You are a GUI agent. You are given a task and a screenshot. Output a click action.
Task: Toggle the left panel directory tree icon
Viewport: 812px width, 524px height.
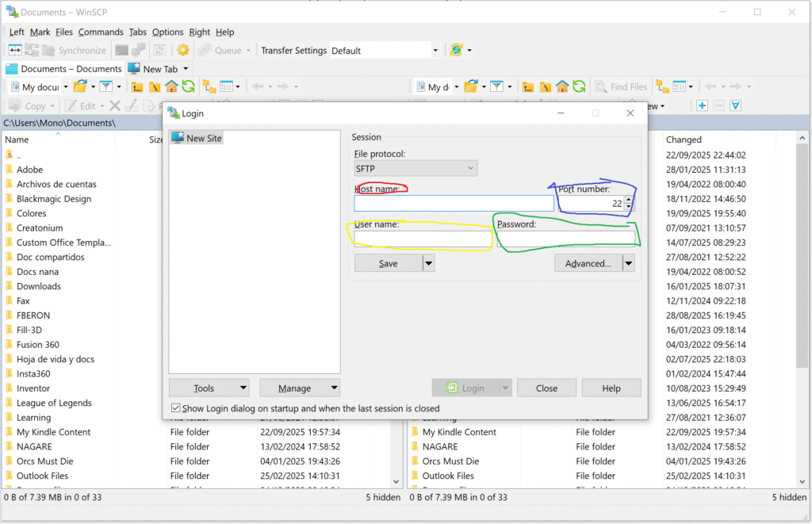(x=209, y=87)
